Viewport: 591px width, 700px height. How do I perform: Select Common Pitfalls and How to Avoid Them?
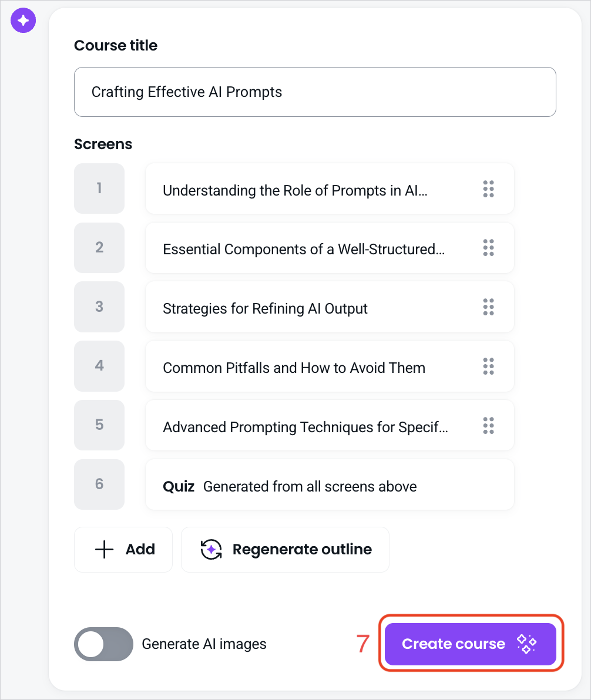pyautogui.click(x=330, y=366)
